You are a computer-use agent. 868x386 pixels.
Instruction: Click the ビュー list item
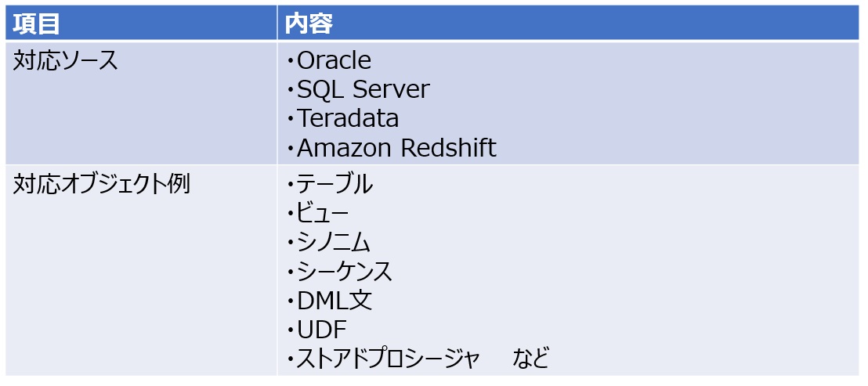pyautogui.click(x=322, y=213)
